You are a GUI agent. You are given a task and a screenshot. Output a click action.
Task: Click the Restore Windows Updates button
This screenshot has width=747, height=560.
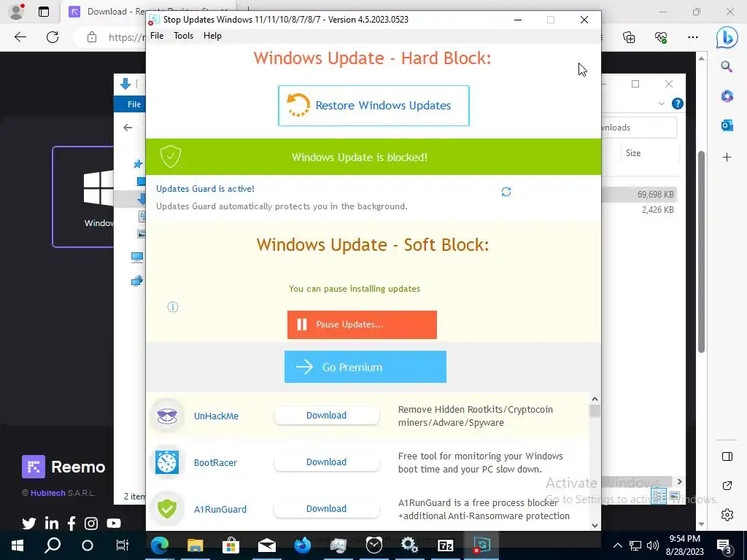(x=373, y=106)
